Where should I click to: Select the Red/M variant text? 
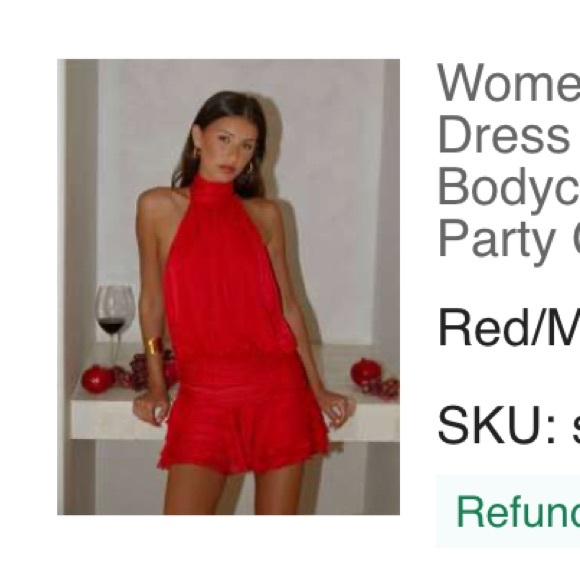coord(509,328)
